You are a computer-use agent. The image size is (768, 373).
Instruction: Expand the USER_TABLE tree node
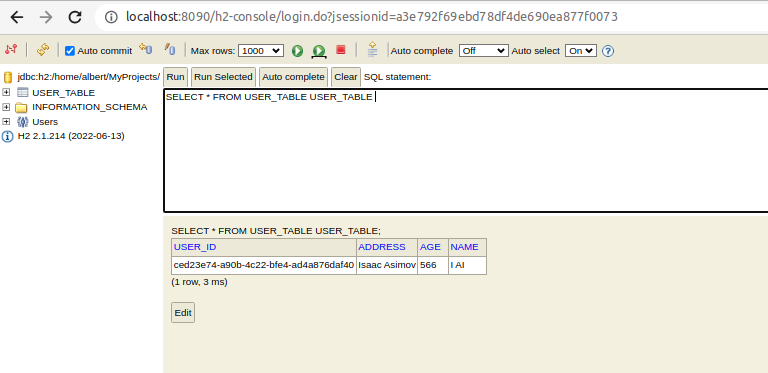coord(6,92)
